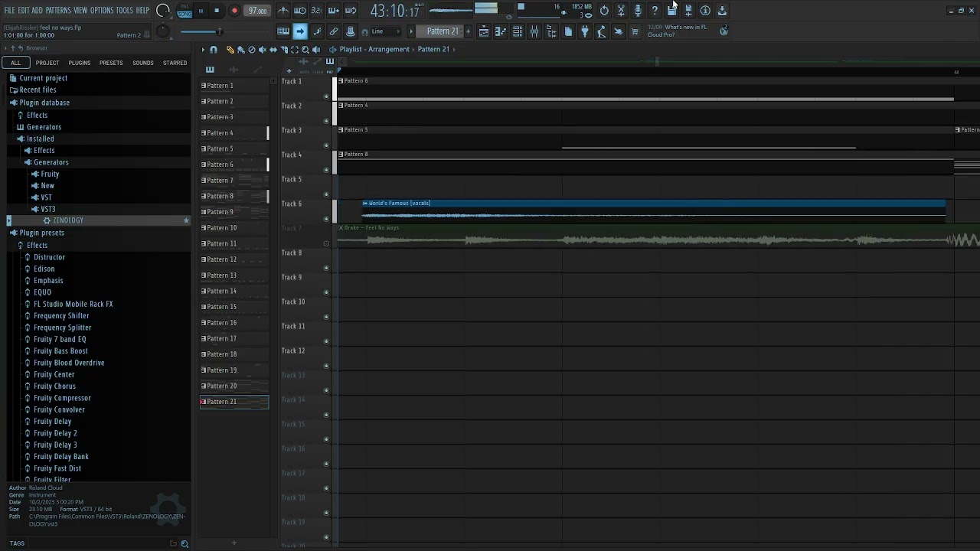Select the Mute tool in playlist toolbar
Screen dimensions: 980x551
pyautogui.click(x=262, y=50)
